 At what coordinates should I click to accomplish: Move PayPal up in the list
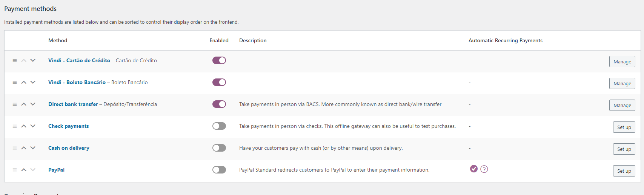(x=24, y=170)
